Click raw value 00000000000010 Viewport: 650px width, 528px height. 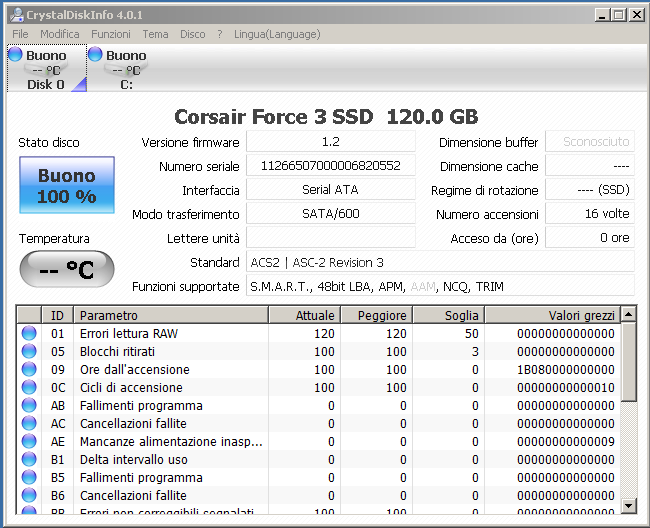(565, 388)
